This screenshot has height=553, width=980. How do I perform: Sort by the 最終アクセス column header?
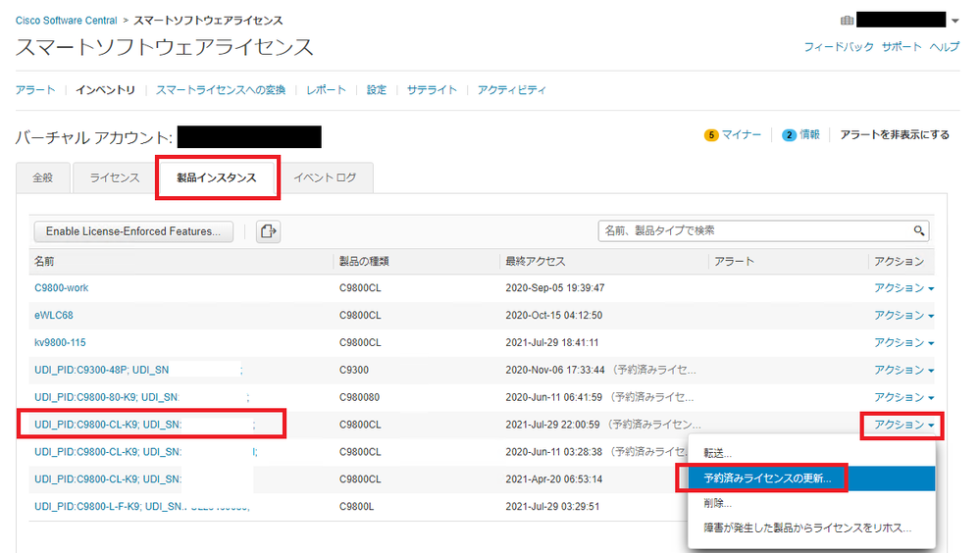(536, 261)
